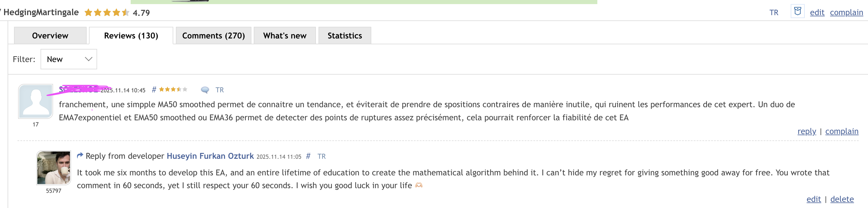Click the HedgingMartingale 4.79 star rating

(x=106, y=13)
